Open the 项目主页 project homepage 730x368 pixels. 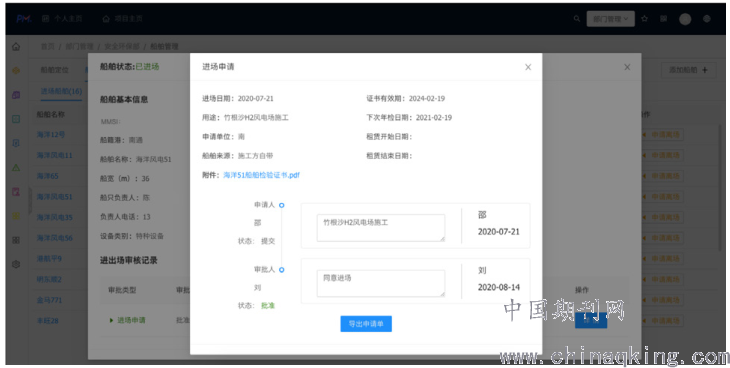click(122, 19)
